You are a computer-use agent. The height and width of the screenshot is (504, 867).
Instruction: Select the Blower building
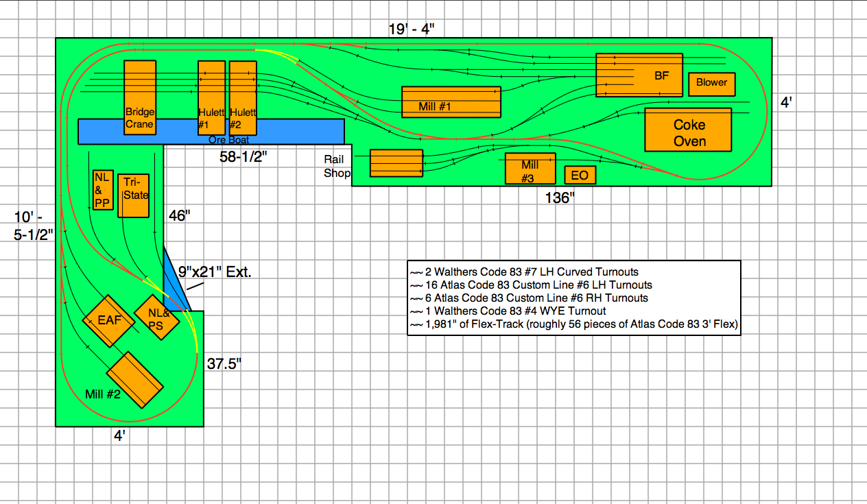tap(711, 83)
